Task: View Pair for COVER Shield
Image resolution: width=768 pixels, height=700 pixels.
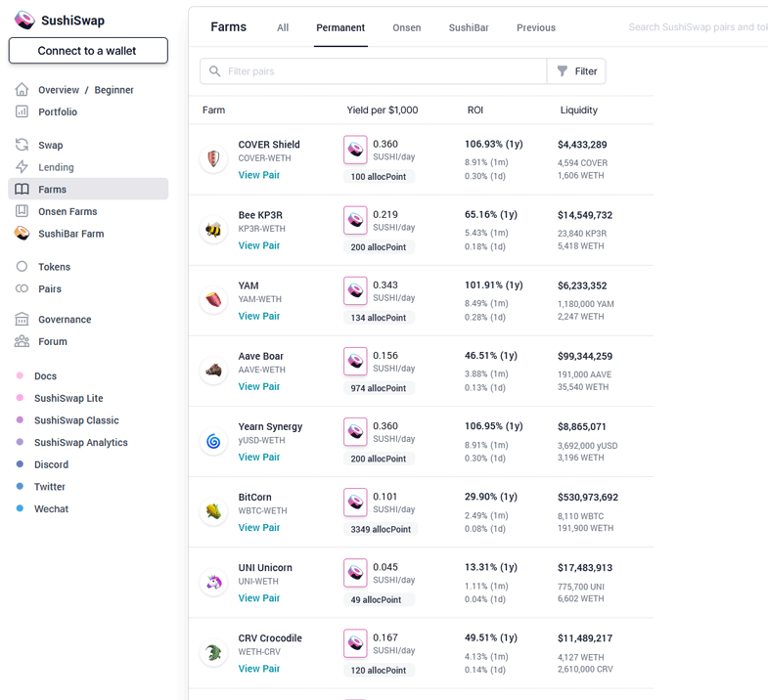Action: pos(259,175)
